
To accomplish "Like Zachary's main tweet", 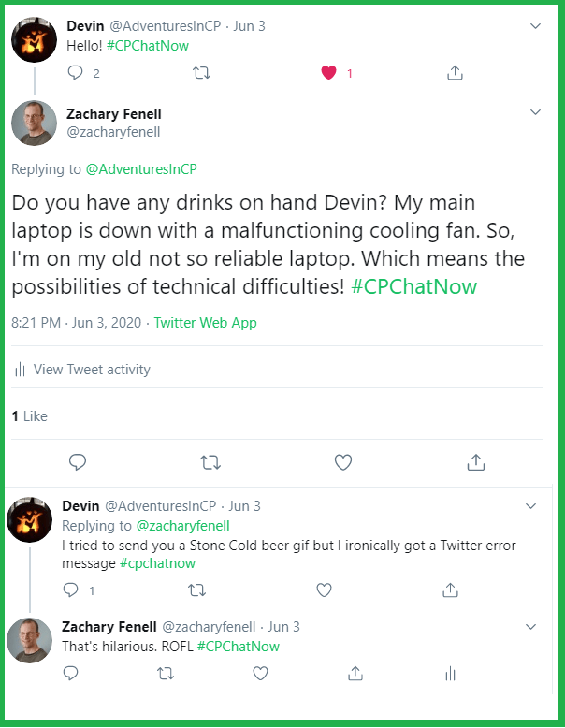I will tap(343, 461).
